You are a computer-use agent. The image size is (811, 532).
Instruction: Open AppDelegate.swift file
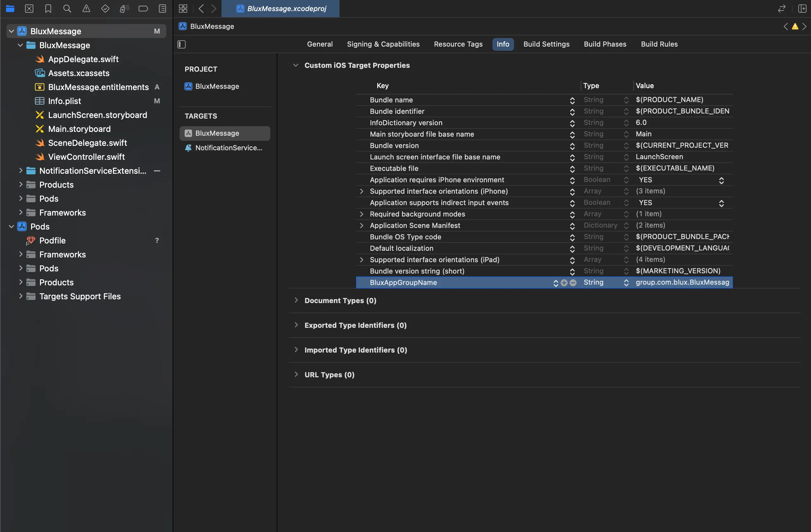point(83,59)
